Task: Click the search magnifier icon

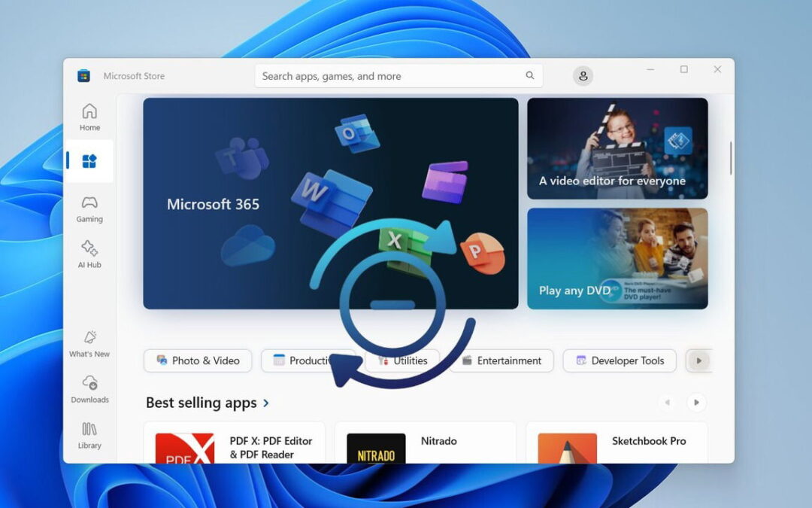Action: [529, 76]
